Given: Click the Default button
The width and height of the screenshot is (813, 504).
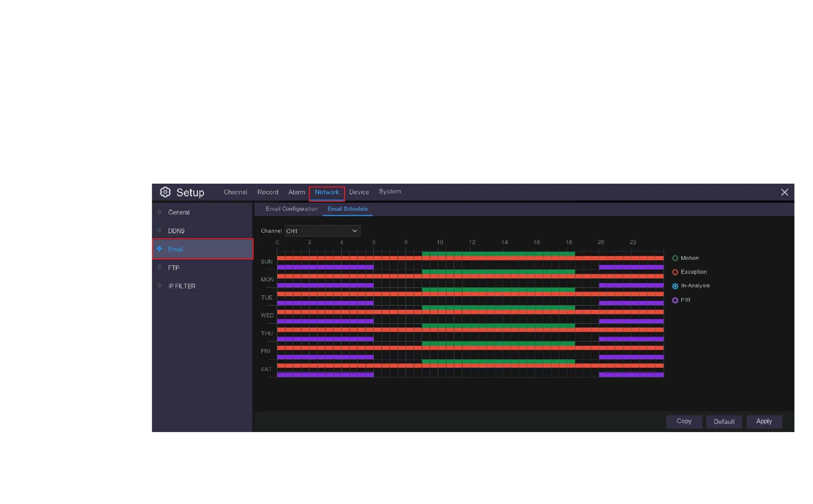Looking at the screenshot, I should pyautogui.click(x=724, y=421).
